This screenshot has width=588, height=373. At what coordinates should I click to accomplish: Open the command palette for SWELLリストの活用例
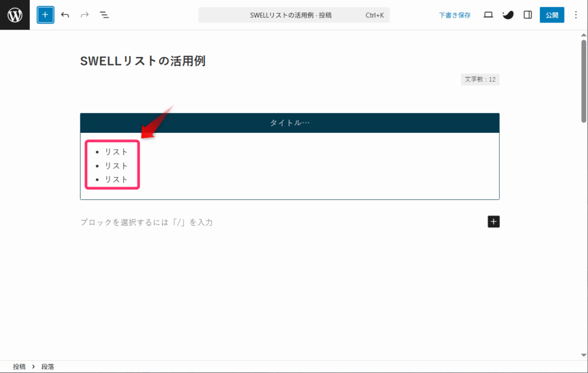293,15
